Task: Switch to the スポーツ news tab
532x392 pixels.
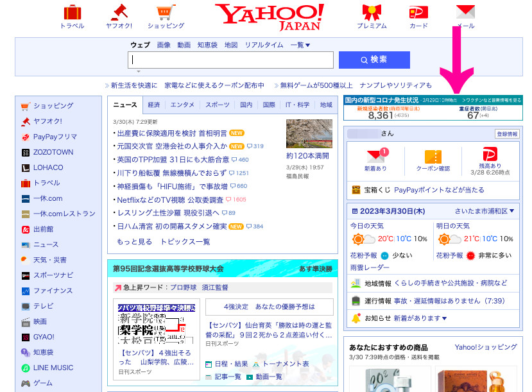Action: click(x=217, y=105)
